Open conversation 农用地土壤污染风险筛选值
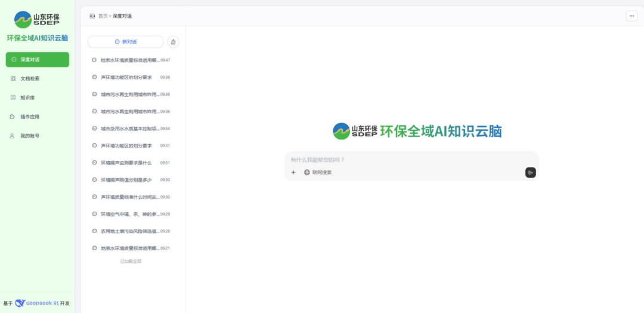The width and height of the screenshot is (644, 313). pos(131,231)
